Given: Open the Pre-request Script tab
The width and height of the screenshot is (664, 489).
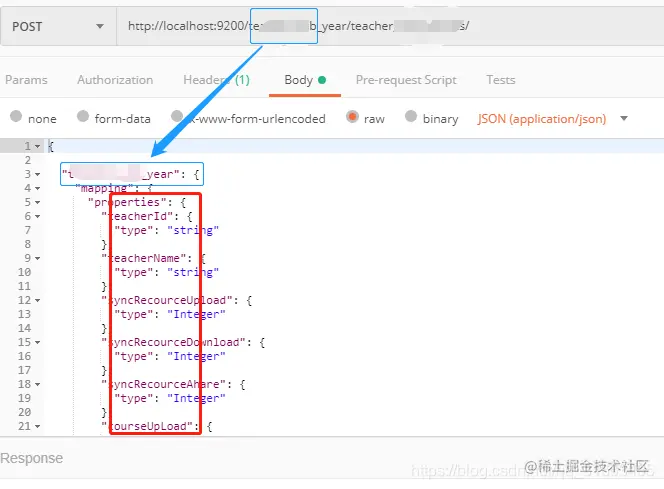Looking at the screenshot, I should (406, 80).
